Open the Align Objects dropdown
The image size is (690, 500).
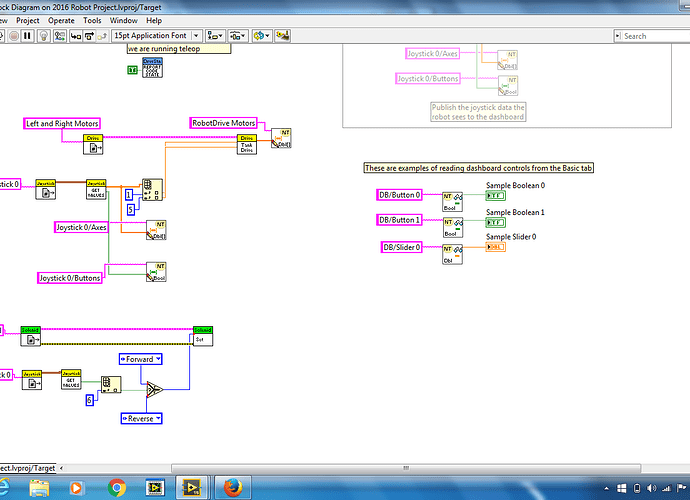tap(216, 36)
